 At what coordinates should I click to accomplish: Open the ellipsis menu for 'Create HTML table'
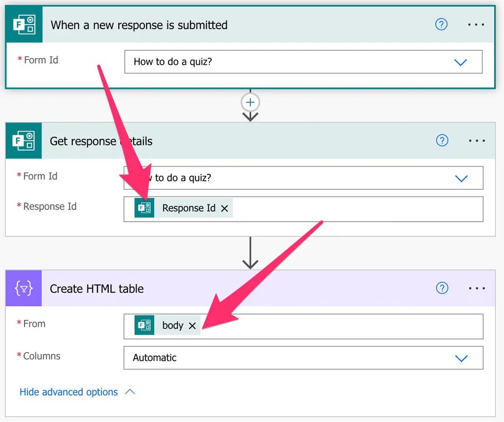point(477,288)
